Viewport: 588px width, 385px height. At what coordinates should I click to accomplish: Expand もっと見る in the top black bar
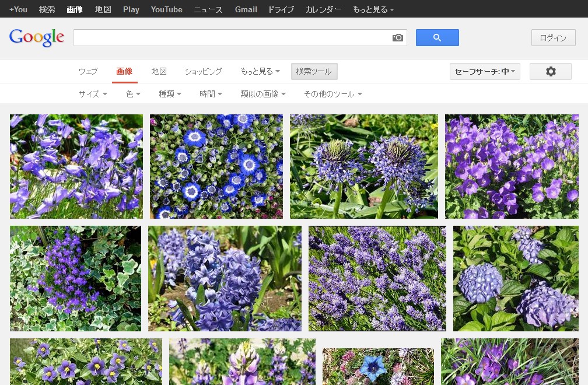(x=373, y=9)
